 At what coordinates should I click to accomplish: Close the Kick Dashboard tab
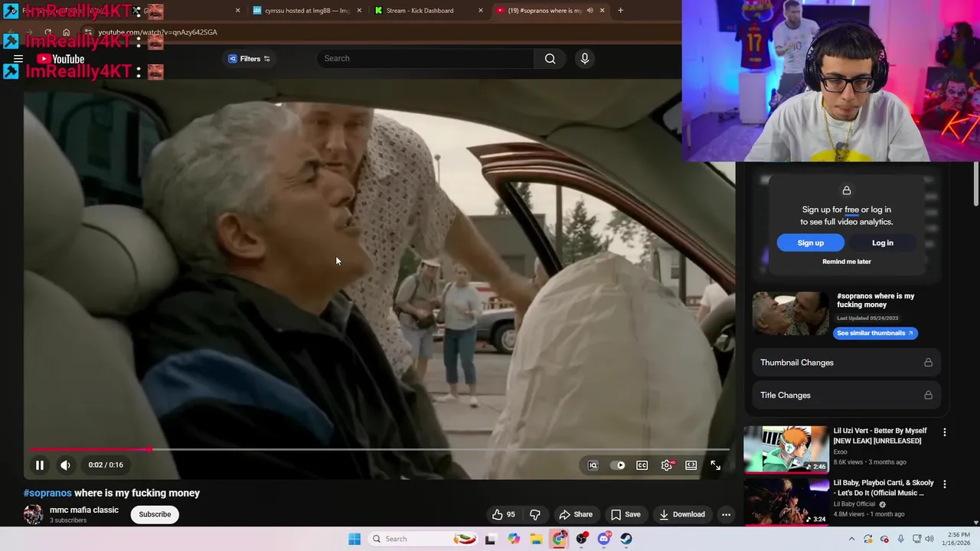[481, 11]
